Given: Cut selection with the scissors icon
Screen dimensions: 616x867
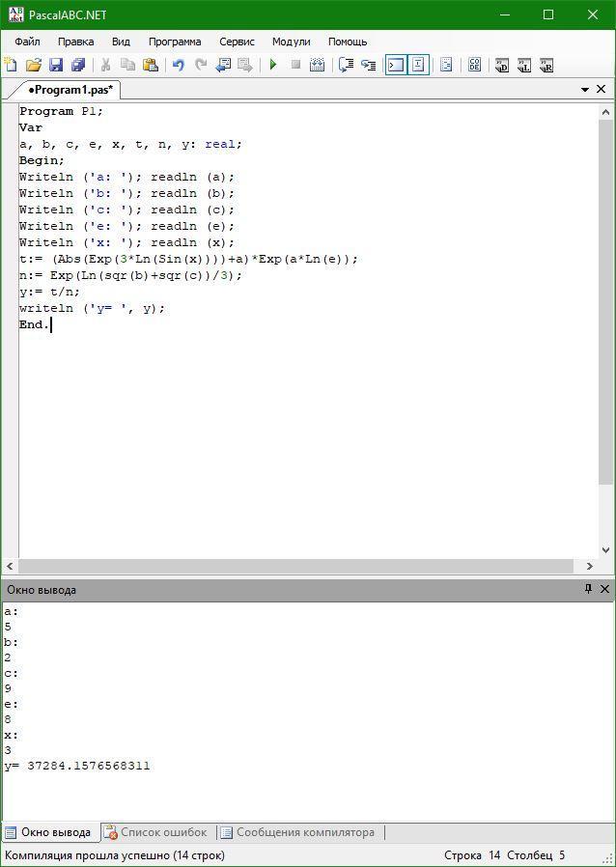Looking at the screenshot, I should 105,65.
